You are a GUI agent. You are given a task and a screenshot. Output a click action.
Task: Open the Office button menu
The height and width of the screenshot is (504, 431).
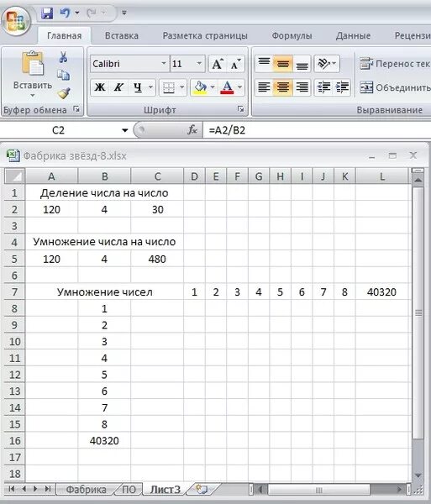(x=15, y=22)
